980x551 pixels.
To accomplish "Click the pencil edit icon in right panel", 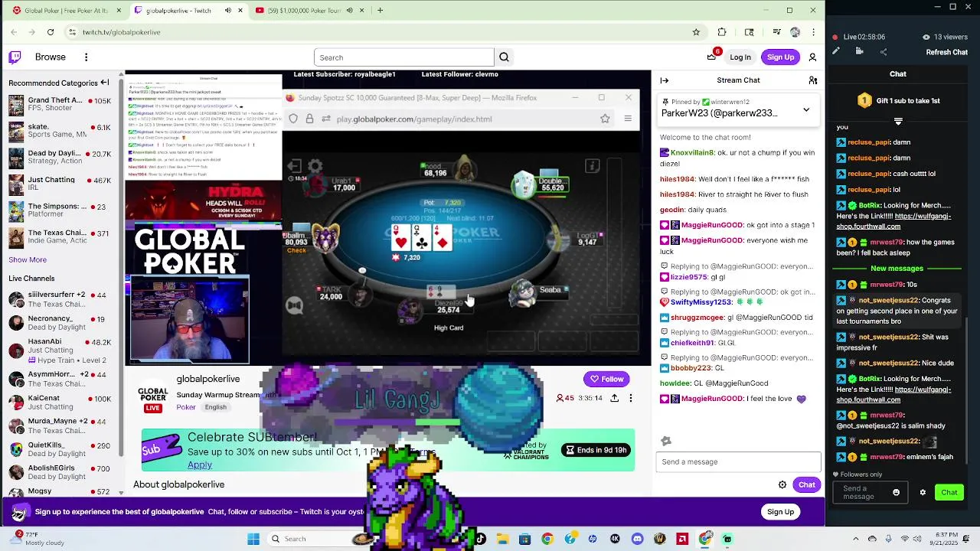I will [x=836, y=52].
